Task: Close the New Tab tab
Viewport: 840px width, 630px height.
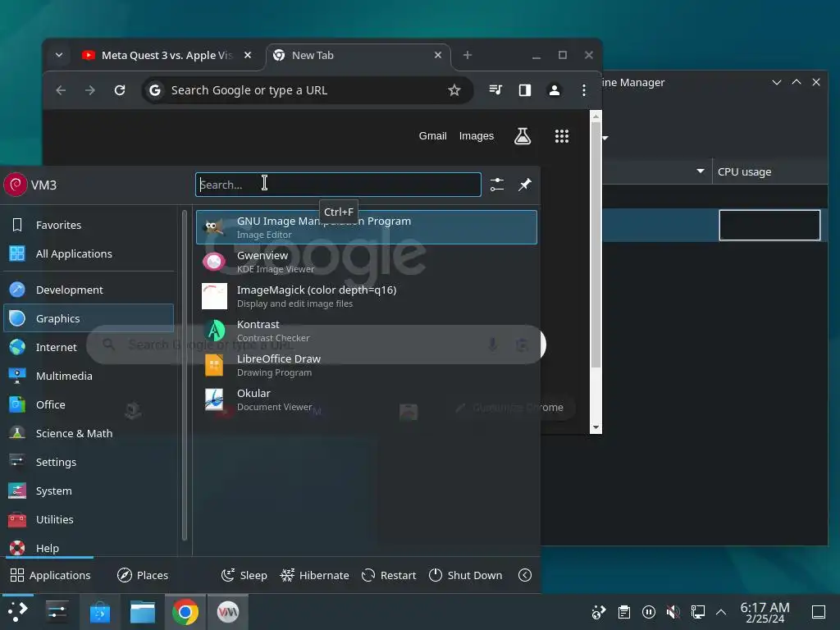Action: [438, 55]
